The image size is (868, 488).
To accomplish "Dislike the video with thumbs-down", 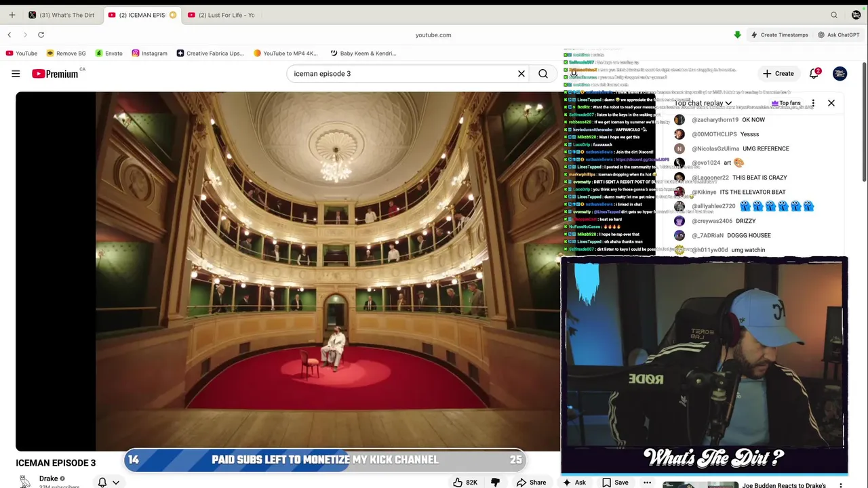I will coord(495,482).
